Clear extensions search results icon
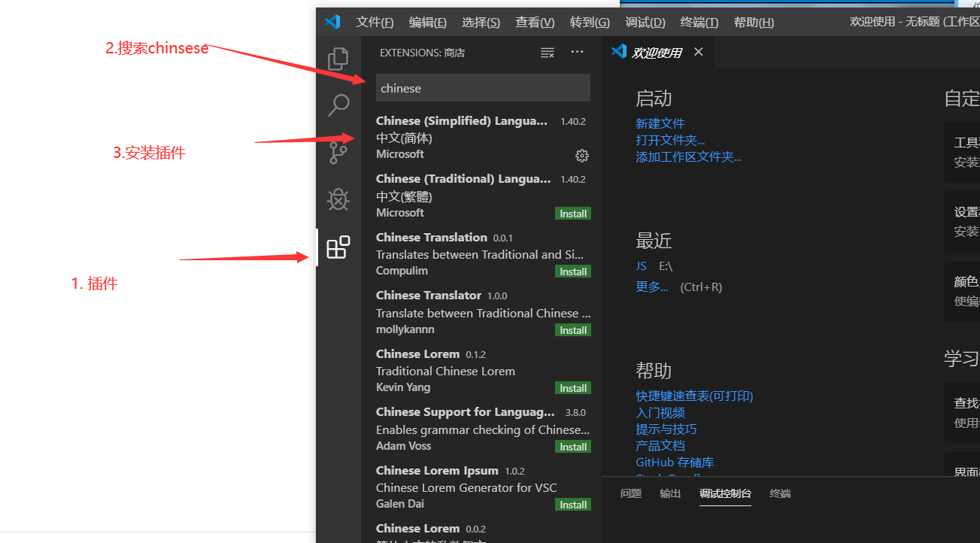 click(x=548, y=53)
